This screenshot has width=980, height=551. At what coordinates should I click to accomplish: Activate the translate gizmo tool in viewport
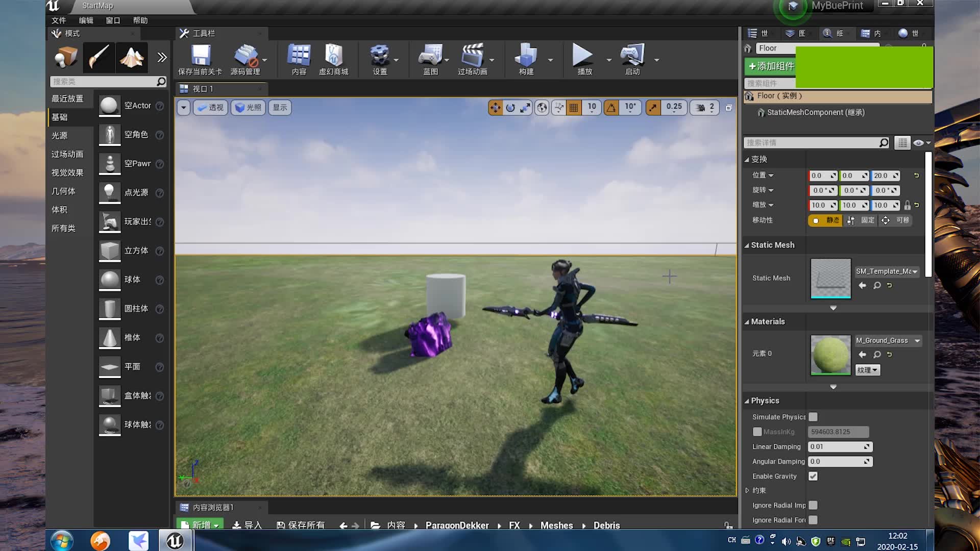pyautogui.click(x=495, y=108)
